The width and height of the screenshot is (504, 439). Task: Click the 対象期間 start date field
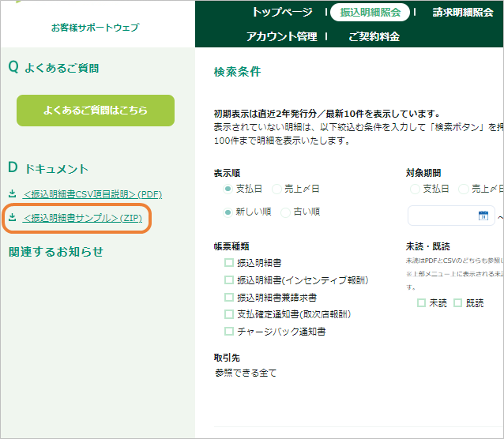tap(451, 216)
